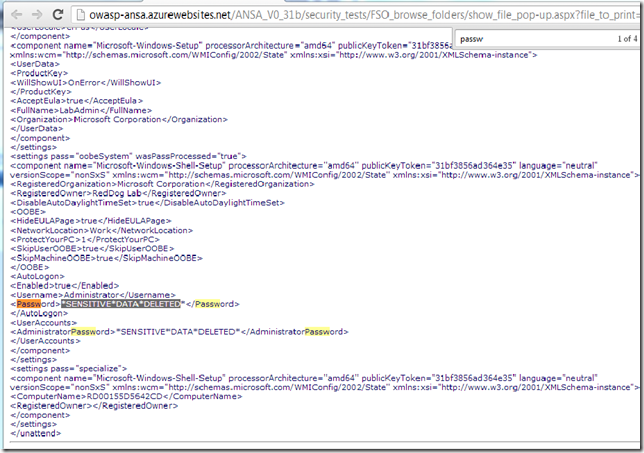Click the ProtectYourPC line
Viewport: 644px width, 453px height.
click(85, 239)
